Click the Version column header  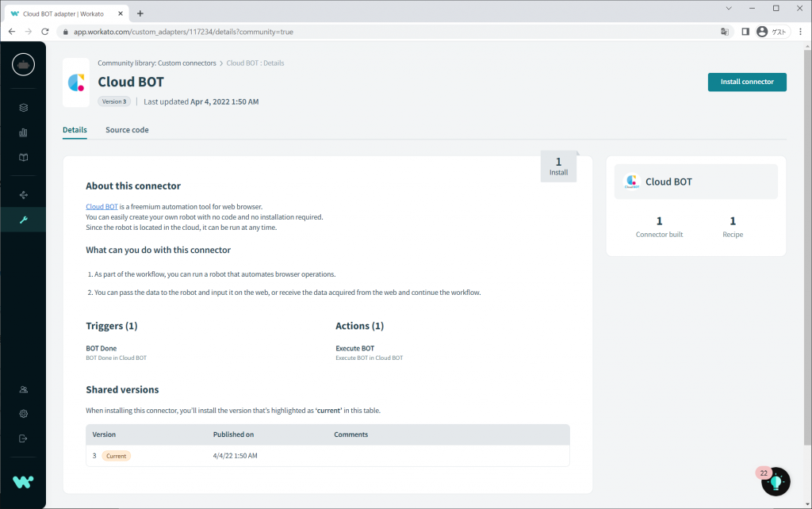(104, 434)
